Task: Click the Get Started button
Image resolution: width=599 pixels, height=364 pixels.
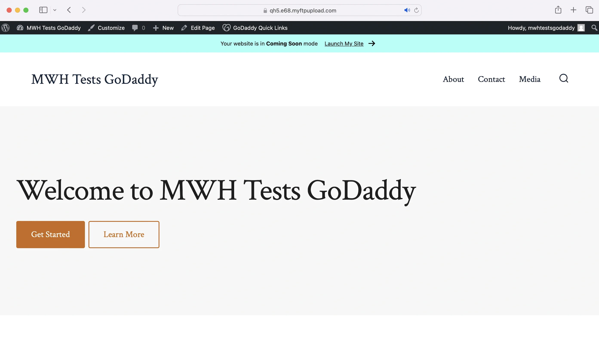Action: click(51, 234)
